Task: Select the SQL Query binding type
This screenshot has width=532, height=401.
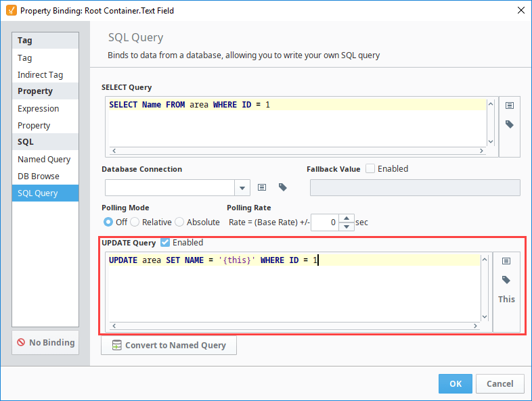Action: tap(45, 193)
